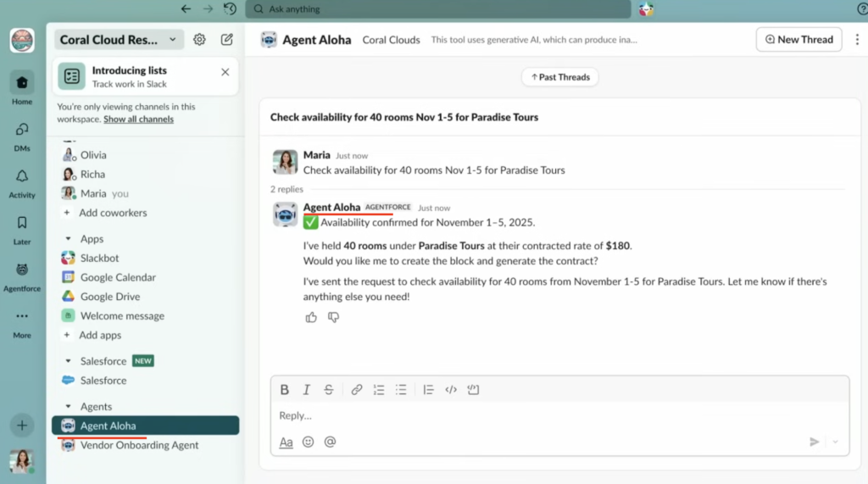Toggle inline code formatting

click(451, 390)
